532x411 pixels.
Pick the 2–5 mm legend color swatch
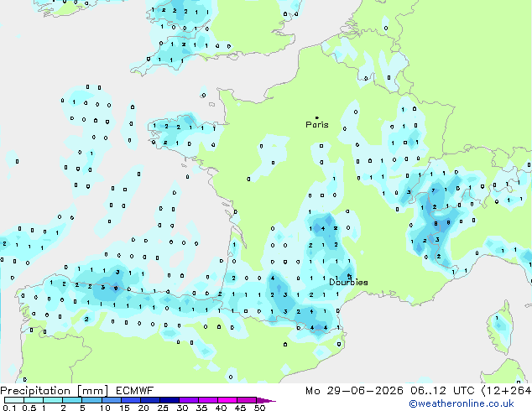click(72, 400)
